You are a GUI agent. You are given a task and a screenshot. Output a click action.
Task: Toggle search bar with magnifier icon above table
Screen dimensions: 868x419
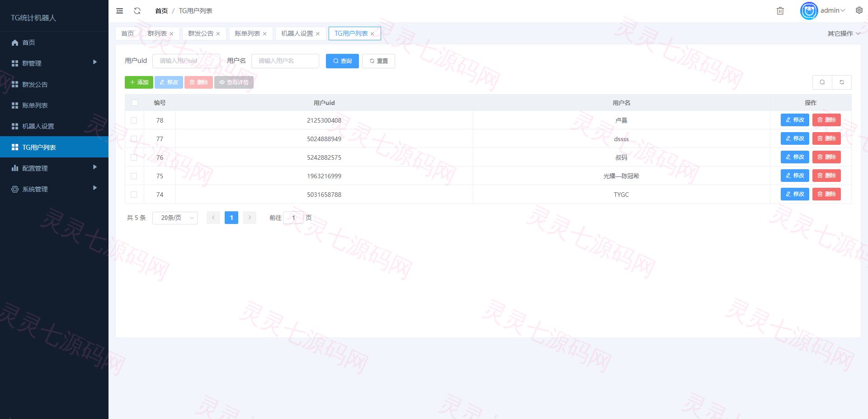pos(822,82)
